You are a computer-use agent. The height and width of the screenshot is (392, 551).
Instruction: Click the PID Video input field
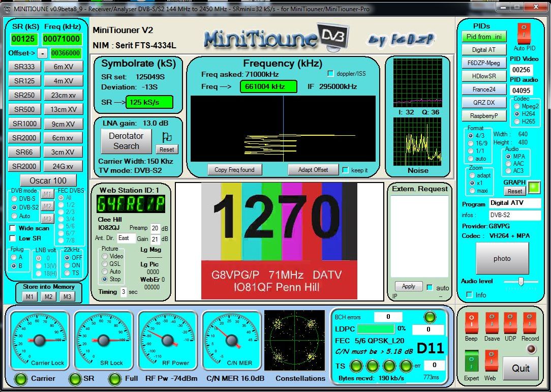pyautogui.click(x=521, y=70)
